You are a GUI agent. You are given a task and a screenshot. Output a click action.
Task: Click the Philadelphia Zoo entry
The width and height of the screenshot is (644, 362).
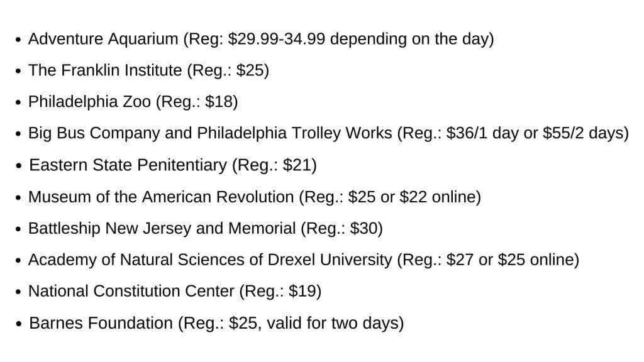[x=89, y=102]
